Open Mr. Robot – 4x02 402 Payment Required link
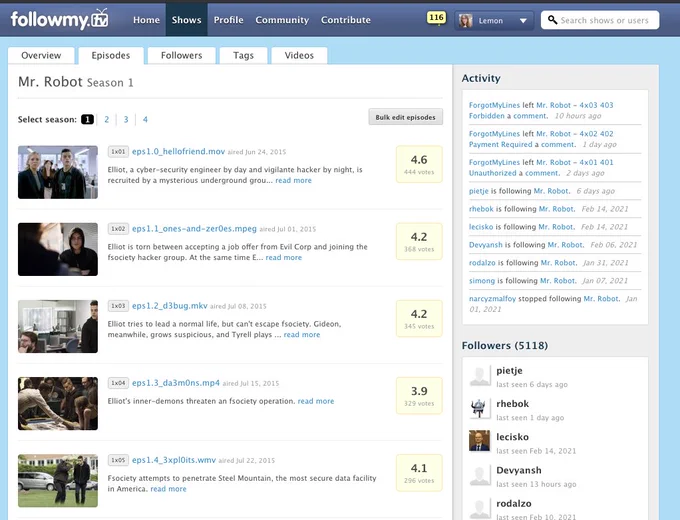Image resolution: width=680 pixels, height=520 pixels. (x=541, y=139)
